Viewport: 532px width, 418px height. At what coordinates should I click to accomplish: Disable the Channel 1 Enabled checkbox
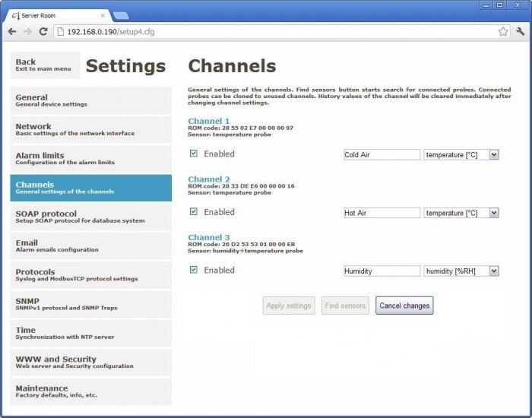[x=193, y=154]
